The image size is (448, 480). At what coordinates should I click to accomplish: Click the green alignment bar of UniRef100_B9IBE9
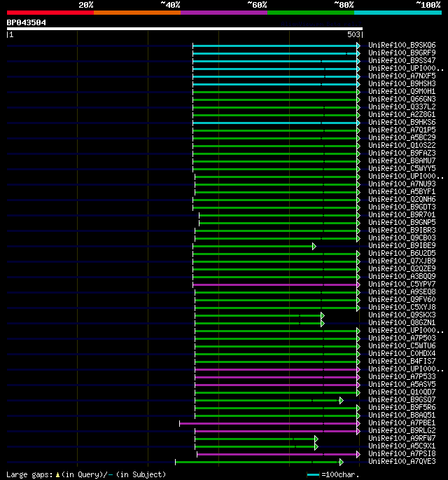pos(253,247)
